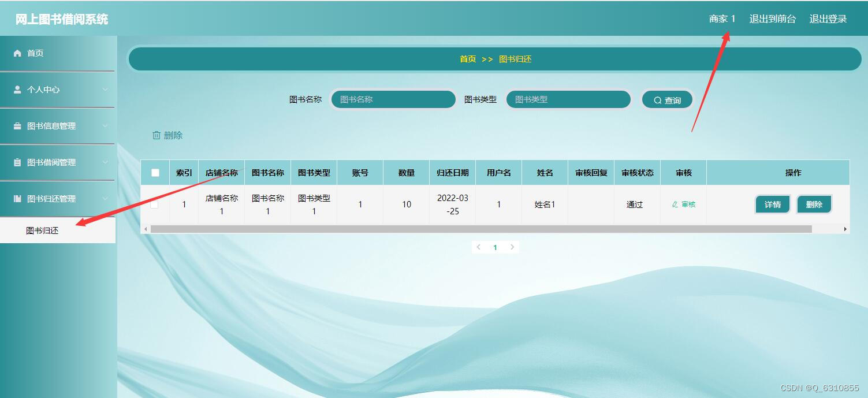Click 审核 in row 1

point(684,204)
